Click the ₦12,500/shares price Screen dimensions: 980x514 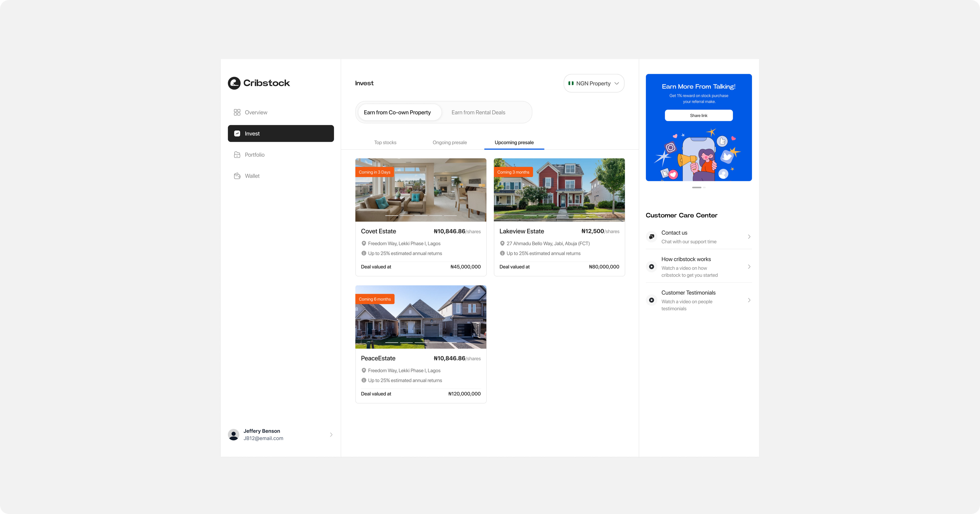[600, 231]
